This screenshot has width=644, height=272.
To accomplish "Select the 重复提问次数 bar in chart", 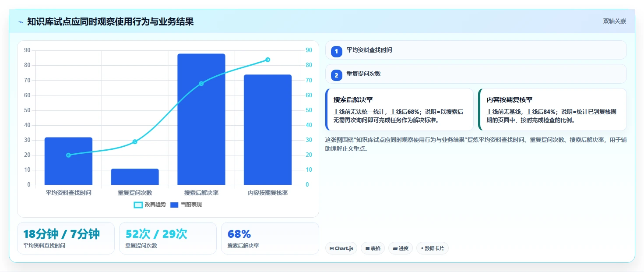I will [x=135, y=177].
